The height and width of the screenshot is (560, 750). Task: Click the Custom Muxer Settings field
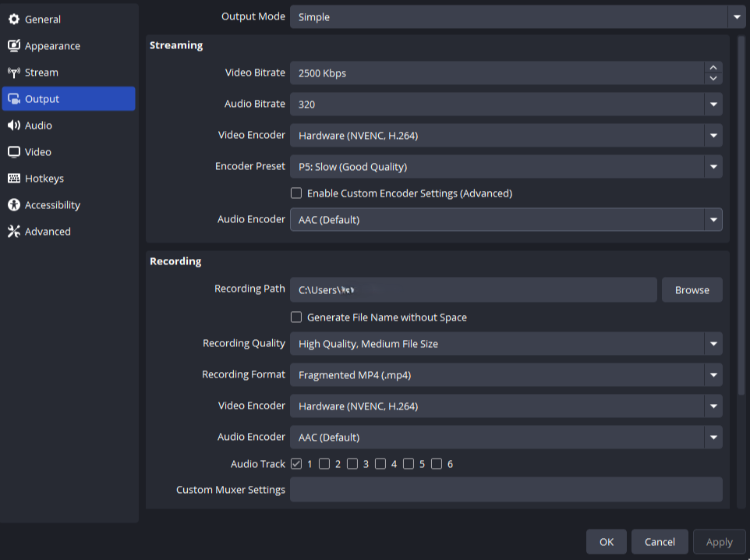point(505,490)
